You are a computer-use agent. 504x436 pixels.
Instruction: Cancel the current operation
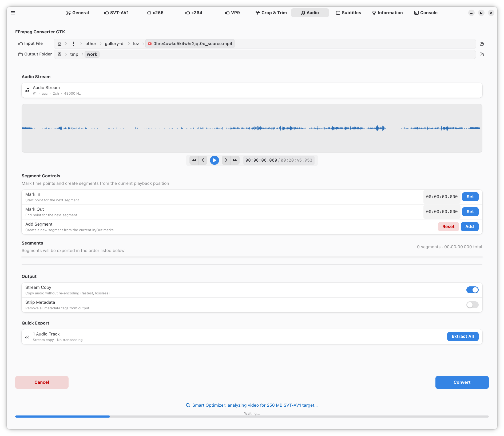(42, 382)
